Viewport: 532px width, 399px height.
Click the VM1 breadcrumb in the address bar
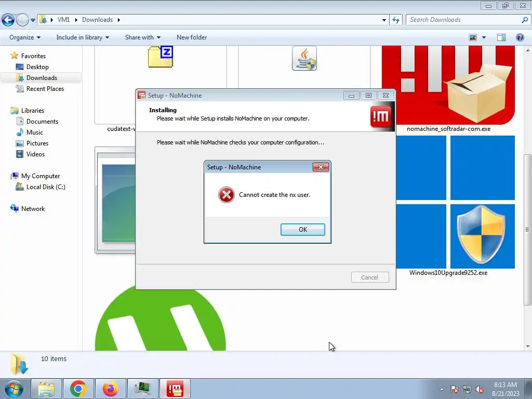click(x=63, y=20)
